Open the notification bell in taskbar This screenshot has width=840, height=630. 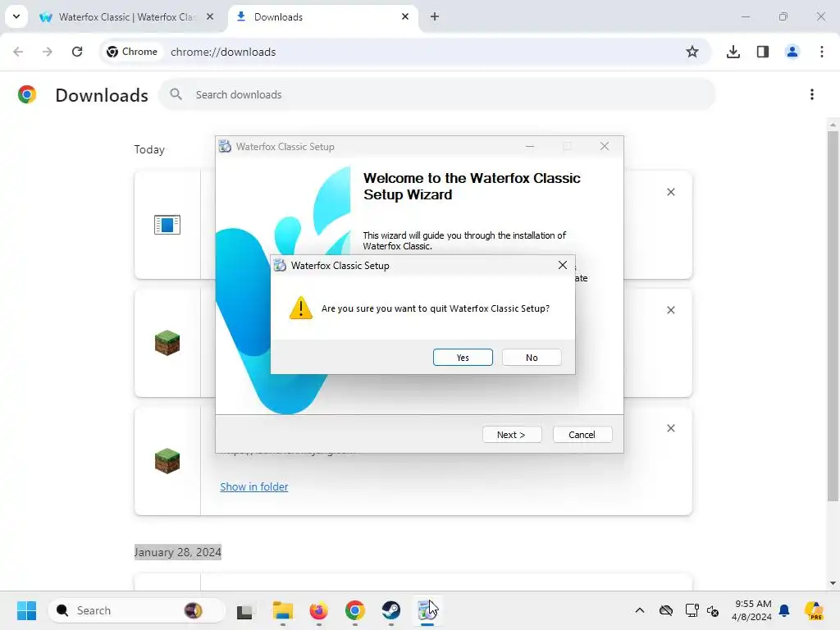[x=784, y=610]
